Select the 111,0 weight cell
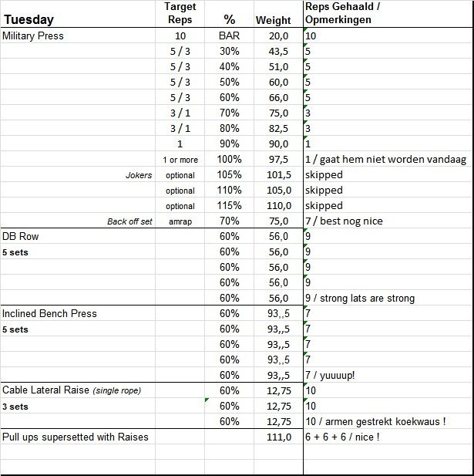 point(277,437)
